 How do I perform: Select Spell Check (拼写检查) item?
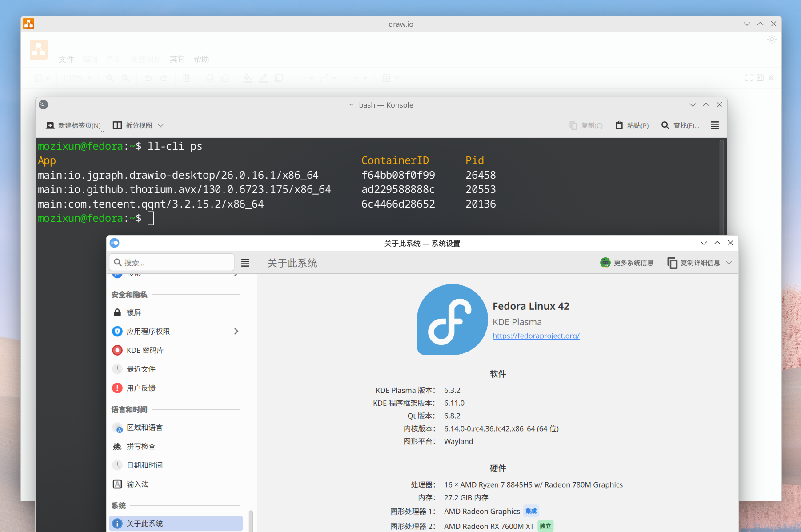(x=176, y=446)
